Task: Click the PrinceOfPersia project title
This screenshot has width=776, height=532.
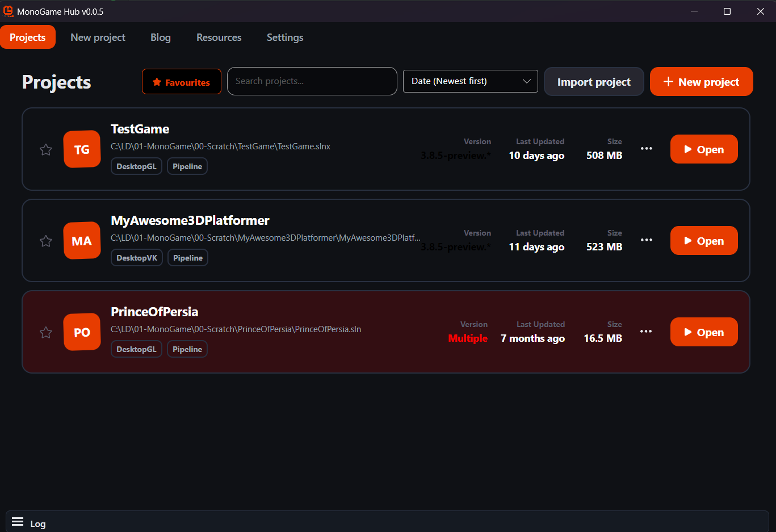Action: pos(154,312)
